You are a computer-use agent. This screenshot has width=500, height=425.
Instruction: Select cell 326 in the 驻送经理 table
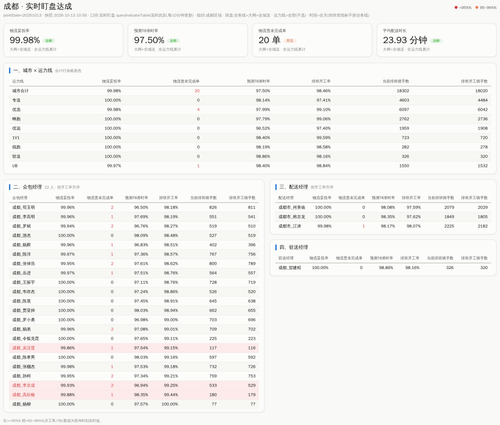(450, 268)
